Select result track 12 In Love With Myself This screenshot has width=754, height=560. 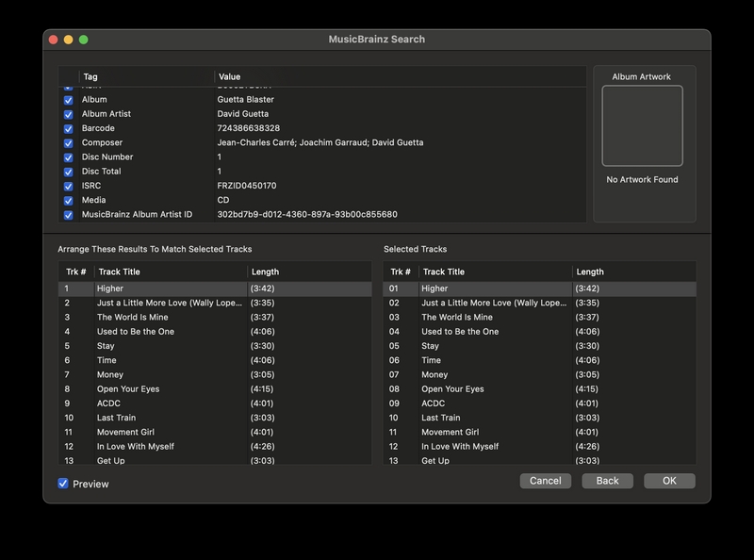[215, 447]
